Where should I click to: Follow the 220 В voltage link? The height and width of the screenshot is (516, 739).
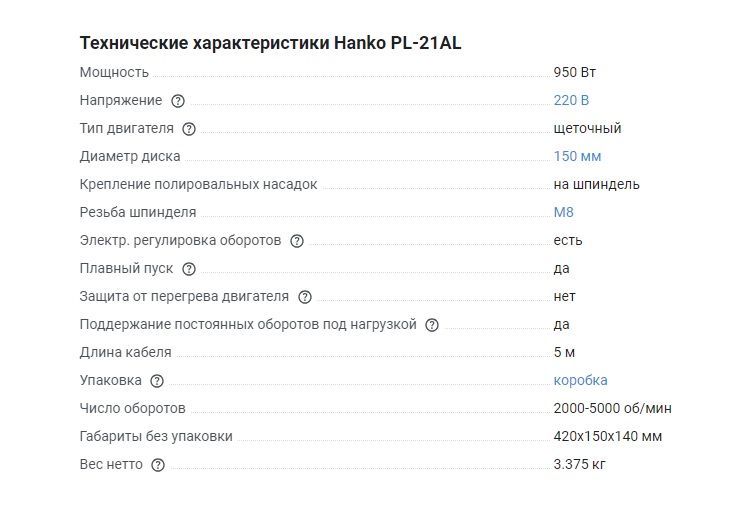(571, 100)
